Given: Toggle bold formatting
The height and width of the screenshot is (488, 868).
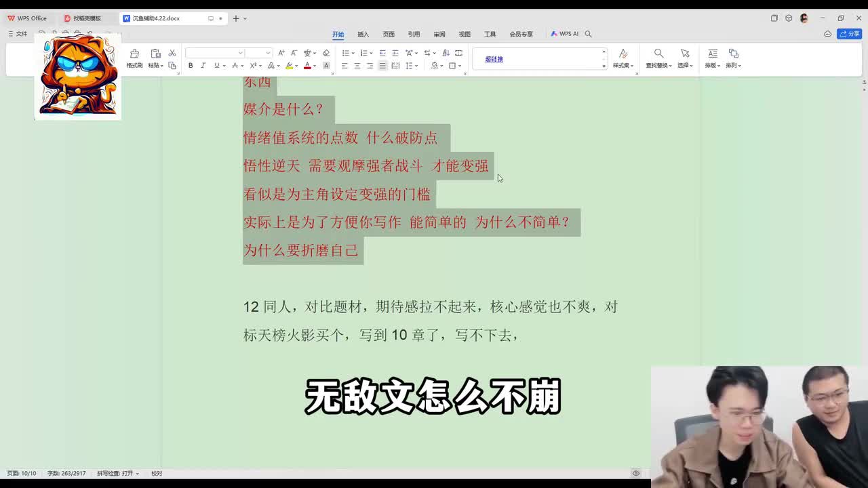Looking at the screenshot, I should 191,66.
